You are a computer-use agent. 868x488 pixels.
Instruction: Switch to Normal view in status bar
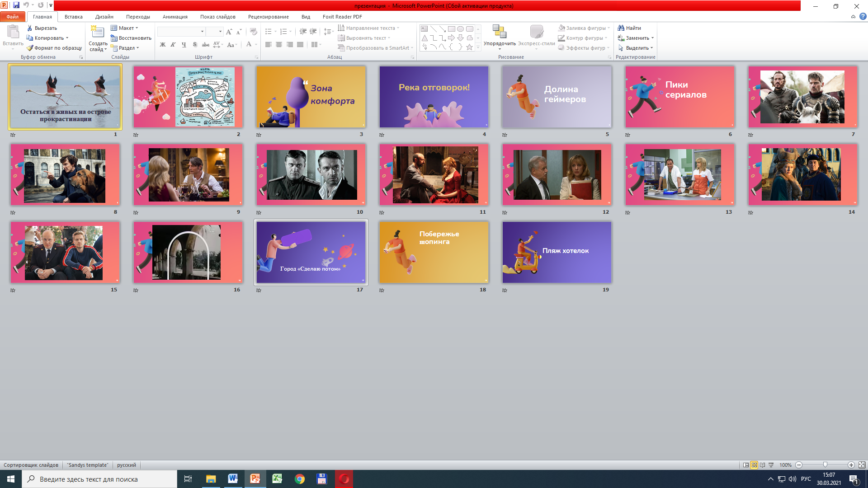click(x=746, y=465)
